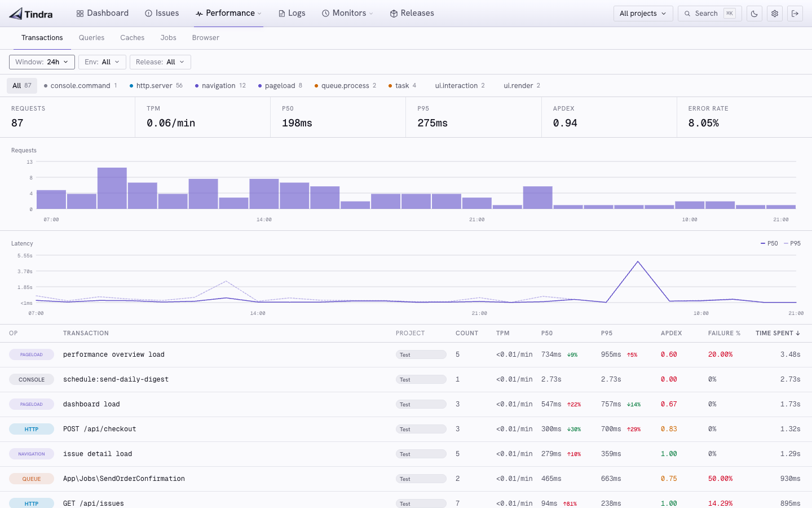This screenshot has width=812, height=508.
Task: Click the Transaction column header
Action: tap(86, 334)
